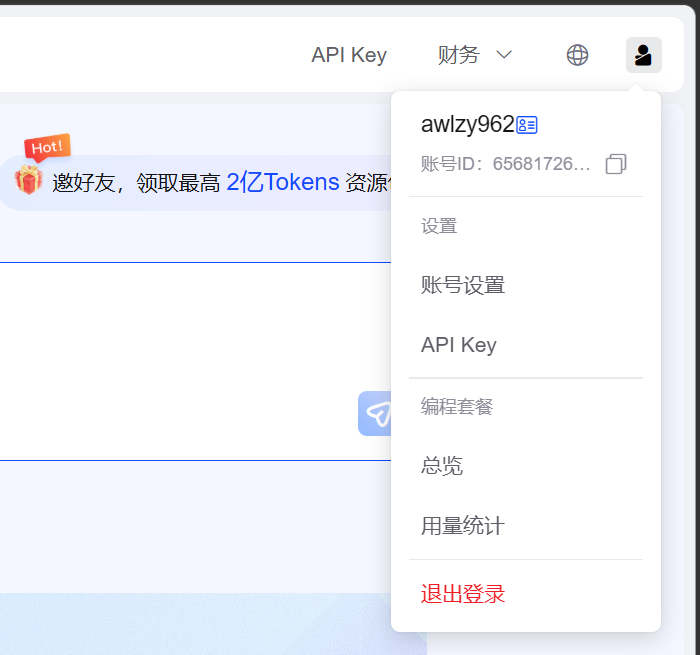Click the truncated 账号ID number text
Viewport: 700px width, 655px height.
[x=541, y=164]
